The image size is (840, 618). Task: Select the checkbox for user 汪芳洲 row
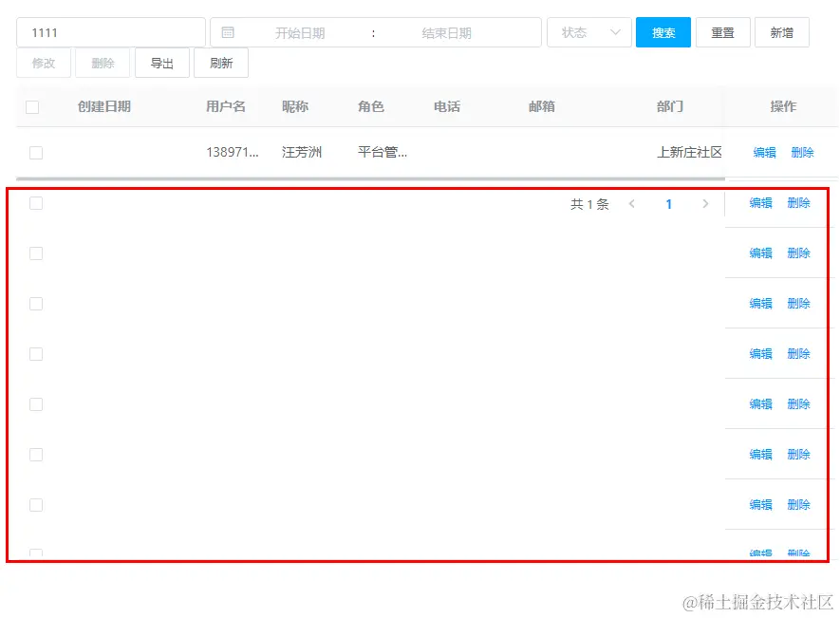pos(34,152)
